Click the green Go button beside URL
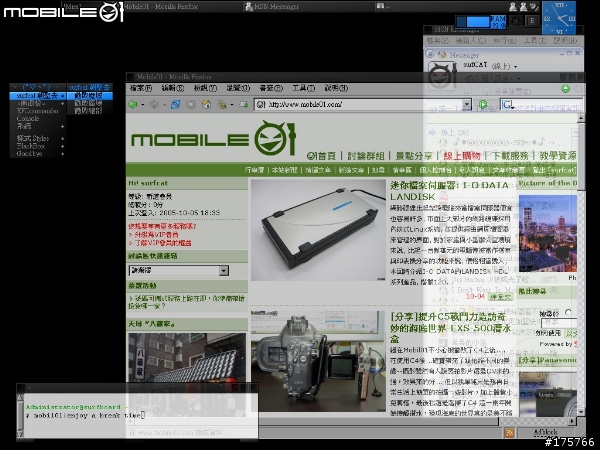This screenshot has height=450, width=600. coord(483,104)
